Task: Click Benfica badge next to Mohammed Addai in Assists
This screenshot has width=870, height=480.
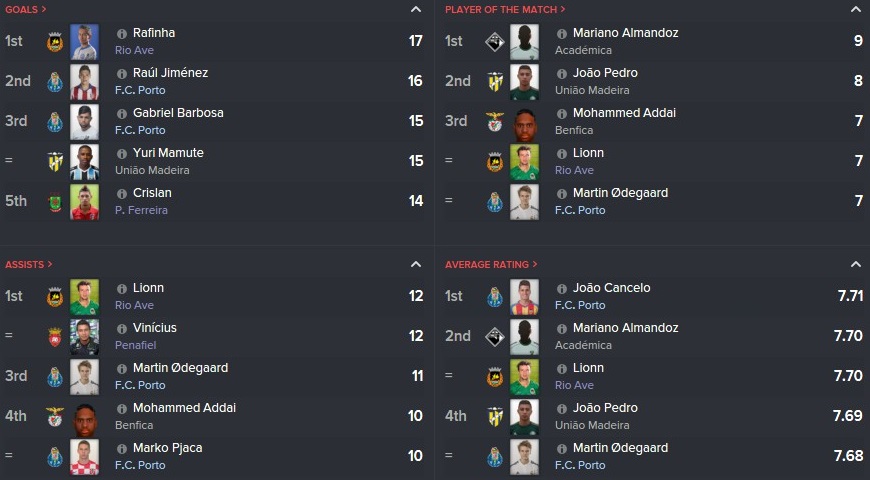Action: [54, 416]
